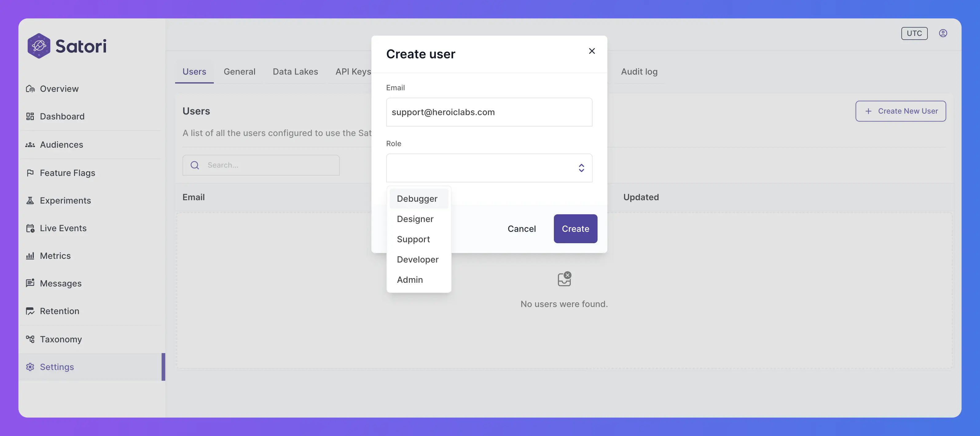Expand the Role dropdown selector

click(489, 167)
